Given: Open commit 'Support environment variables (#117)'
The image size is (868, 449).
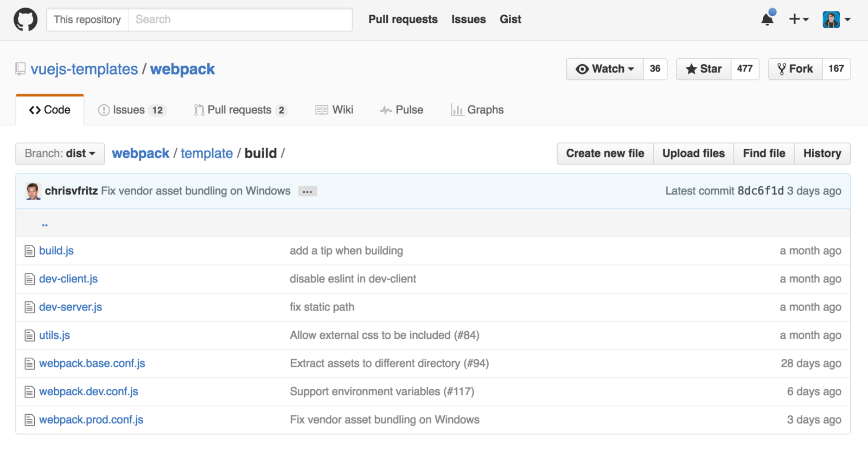Looking at the screenshot, I should [x=382, y=392].
